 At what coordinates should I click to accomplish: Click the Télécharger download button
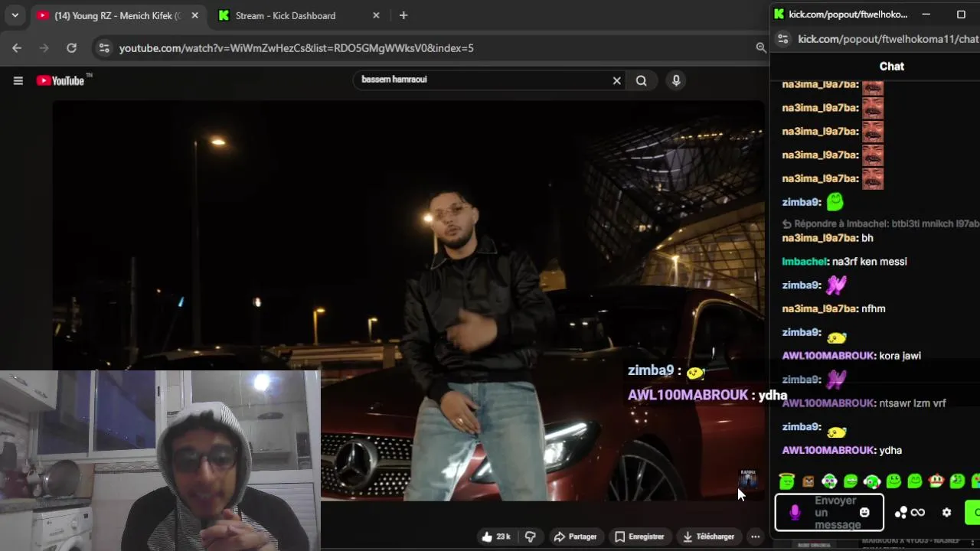708,536
